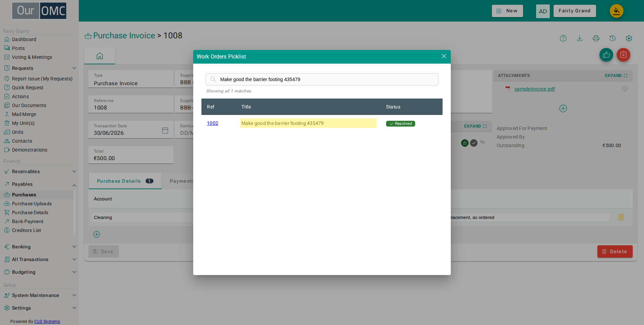
Task: Open the sampleInvoice.pdf link
Action: (x=534, y=89)
